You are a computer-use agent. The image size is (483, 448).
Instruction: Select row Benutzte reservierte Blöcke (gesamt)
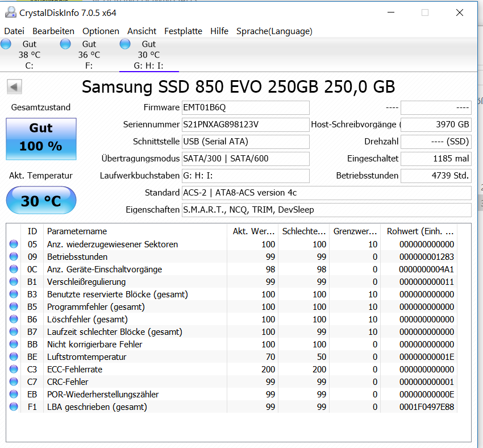pos(233,294)
